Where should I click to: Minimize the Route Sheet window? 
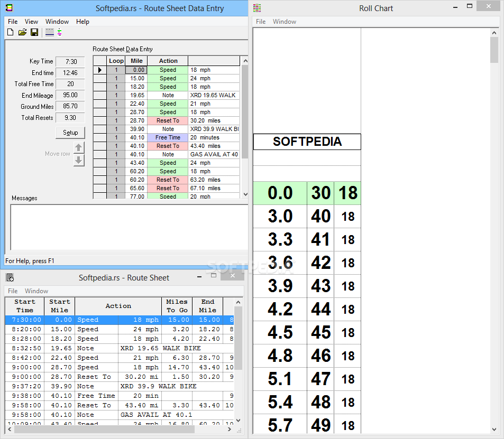coord(199,276)
